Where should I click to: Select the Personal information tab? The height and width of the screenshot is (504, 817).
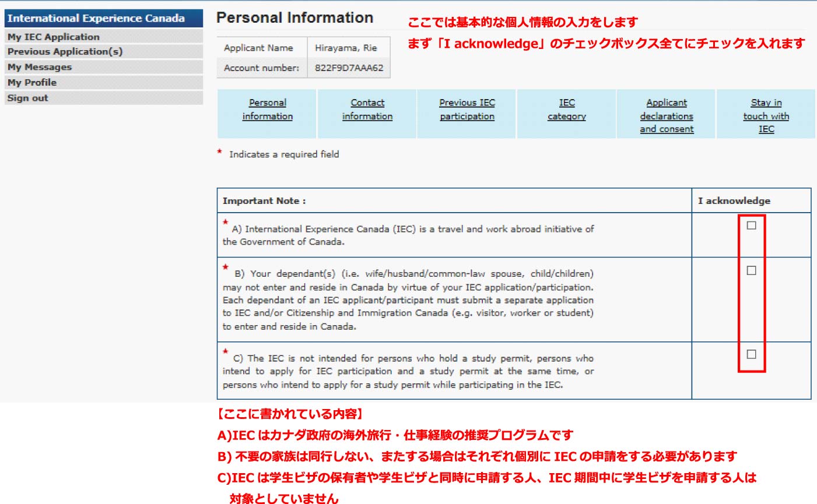click(268, 110)
